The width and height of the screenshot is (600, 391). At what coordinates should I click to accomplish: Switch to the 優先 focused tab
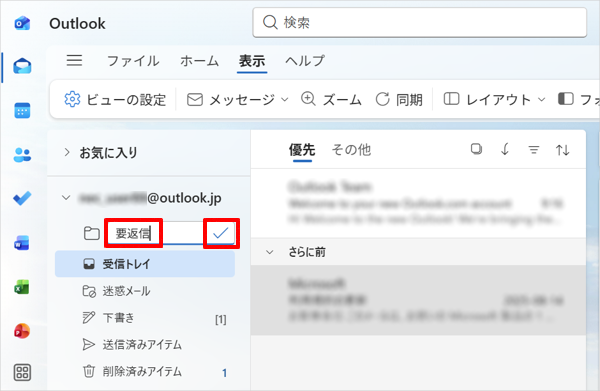[302, 150]
